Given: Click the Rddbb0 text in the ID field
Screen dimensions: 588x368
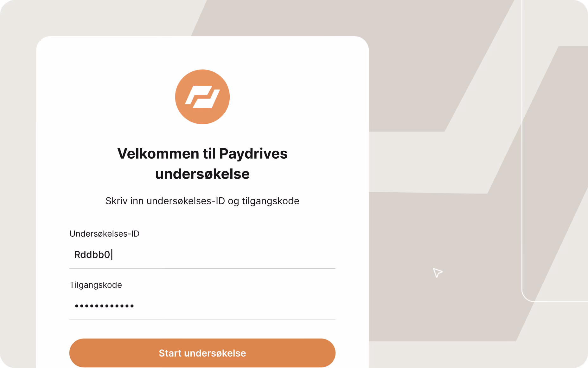Looking at the screenshot, I should click(93, 254).
